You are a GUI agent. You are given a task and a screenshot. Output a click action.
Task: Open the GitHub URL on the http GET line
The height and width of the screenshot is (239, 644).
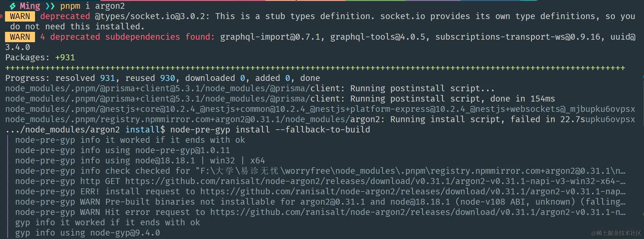point(375,181)
